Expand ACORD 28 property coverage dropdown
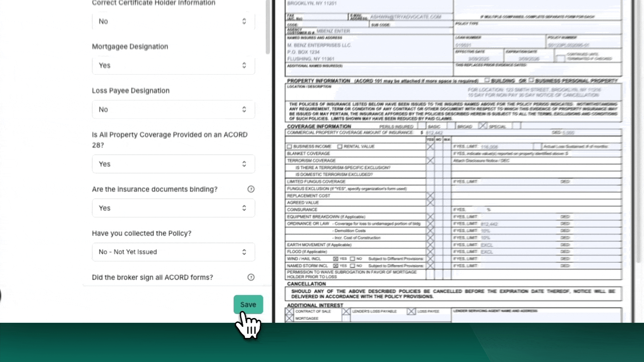This screenshot has width=644, height=362. point(173,164)
